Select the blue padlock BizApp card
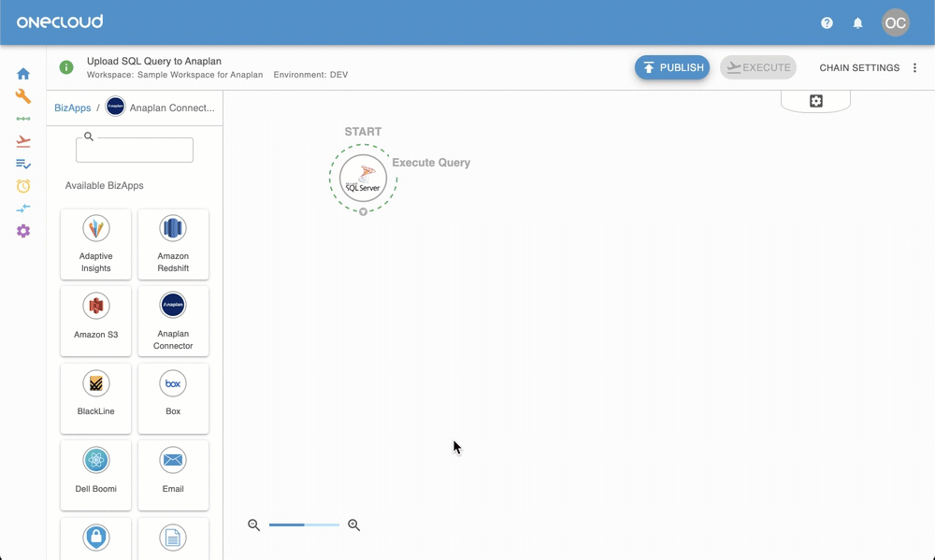The image size is (935, 560). point(96,538)
